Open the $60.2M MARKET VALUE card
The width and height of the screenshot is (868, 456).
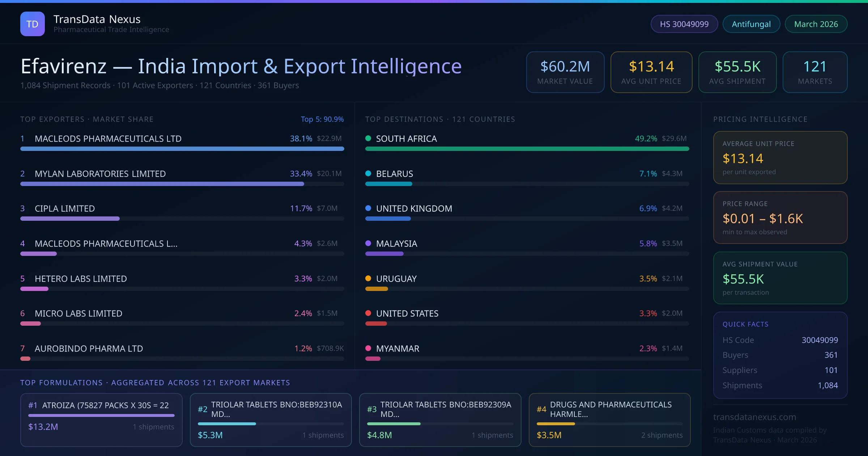pyautogui.click(x=565, y=72)
